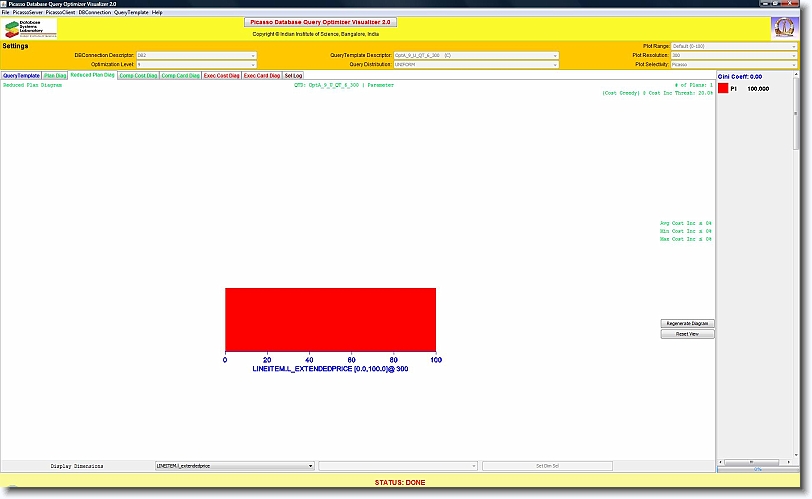The width and height of the screenshot is (812, 499).
Task: Expand the DBConnection Descriptor dropdown
Action: coord(196,55)
